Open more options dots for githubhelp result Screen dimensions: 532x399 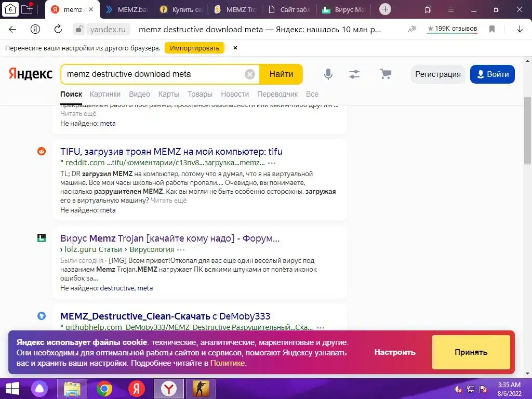(x=321, y=328)
